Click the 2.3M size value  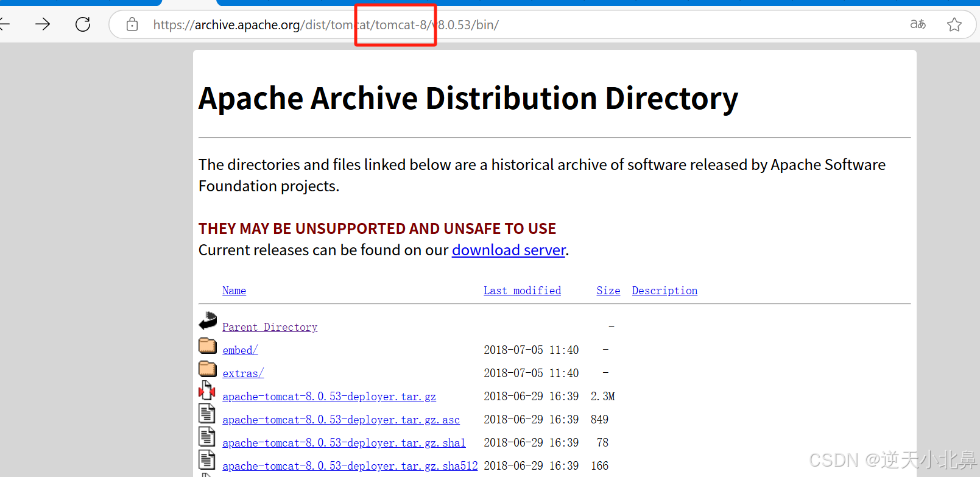(x=602, y=397)
